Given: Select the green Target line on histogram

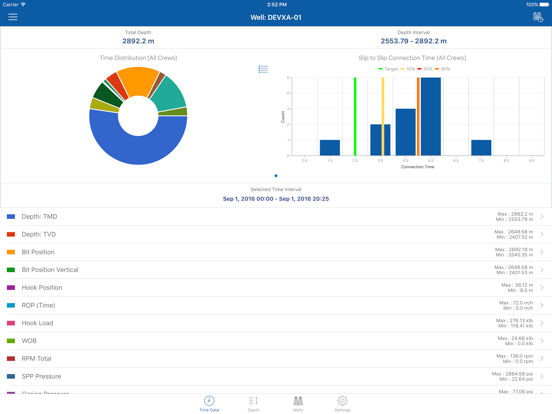Looking at the screenshot, I should point(355,117).
